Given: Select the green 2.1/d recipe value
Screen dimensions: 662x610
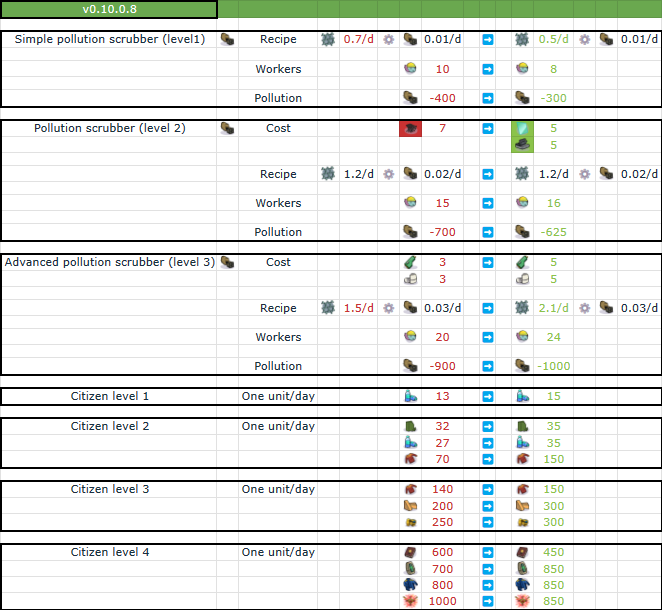Looking at the screenshot, I should [553, 308].
